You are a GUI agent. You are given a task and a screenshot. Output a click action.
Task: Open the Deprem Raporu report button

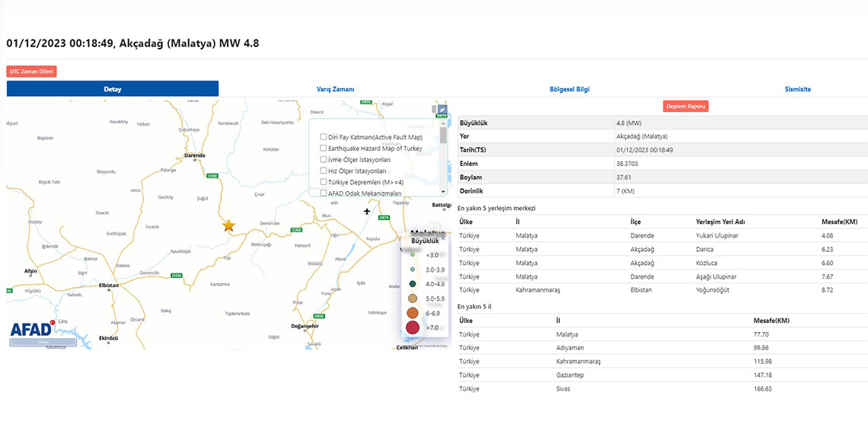(685, 106)
